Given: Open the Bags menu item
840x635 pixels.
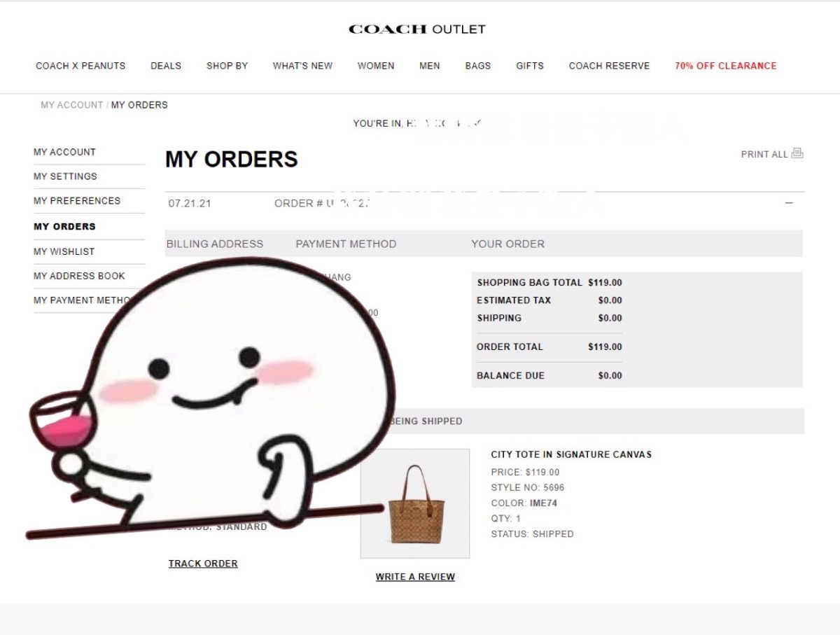Looking at the screenshot, I should tap(478, 66).
